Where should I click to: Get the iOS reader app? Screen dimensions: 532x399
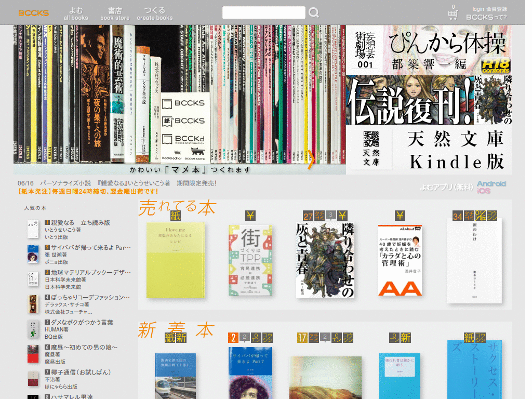pyautogui.click(x=484, y=191)
